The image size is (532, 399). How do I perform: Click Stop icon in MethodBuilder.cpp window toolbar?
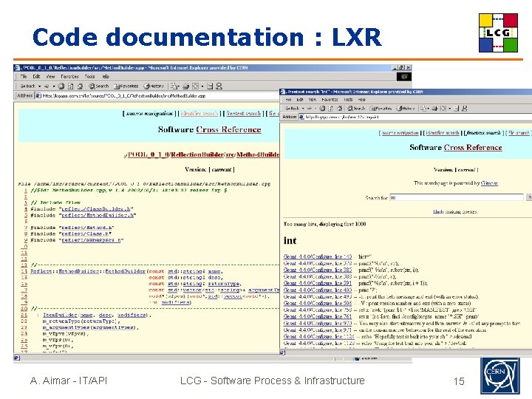point(61,86)
